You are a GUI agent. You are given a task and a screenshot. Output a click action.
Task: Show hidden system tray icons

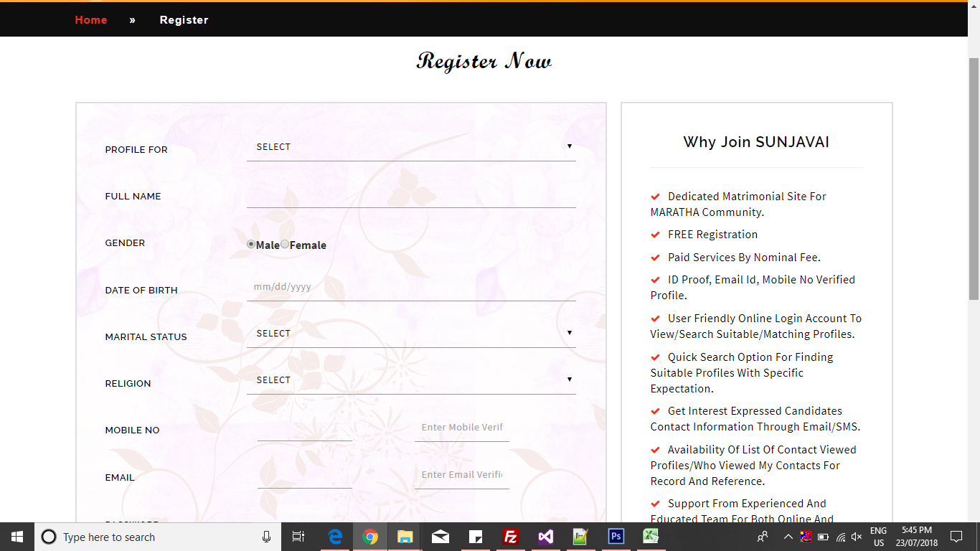(x=788, y=537)
